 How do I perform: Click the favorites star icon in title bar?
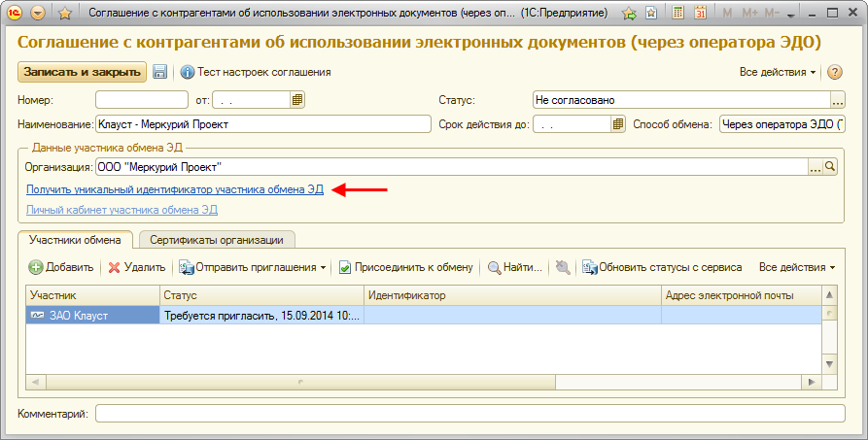(x=65, y=13)
